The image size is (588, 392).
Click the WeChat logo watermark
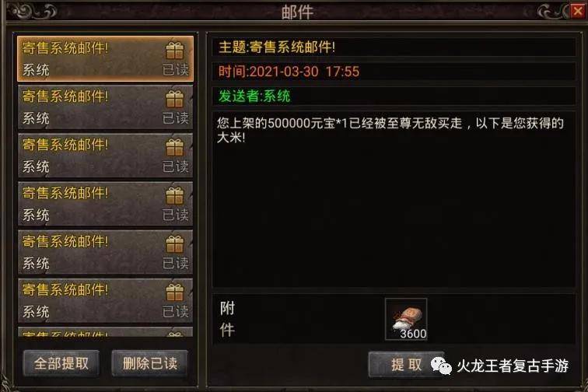[441, 366]
